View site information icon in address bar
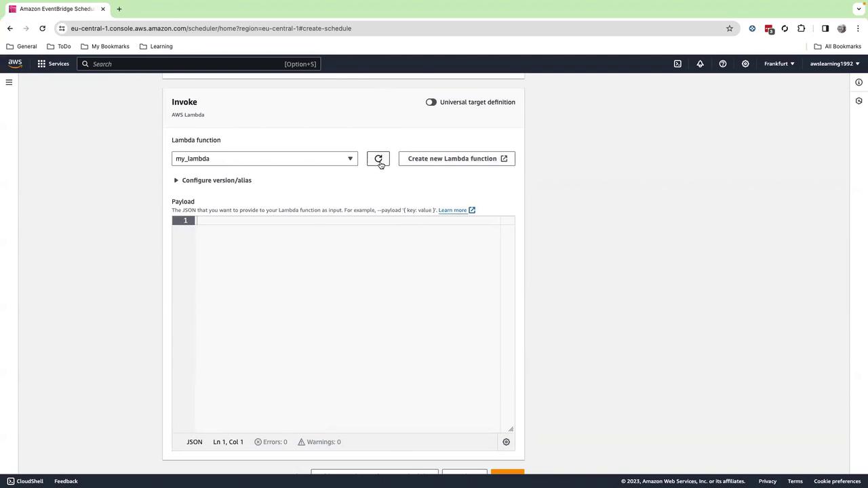This screenshot has height=488, width=868. (x=62, y=28)
